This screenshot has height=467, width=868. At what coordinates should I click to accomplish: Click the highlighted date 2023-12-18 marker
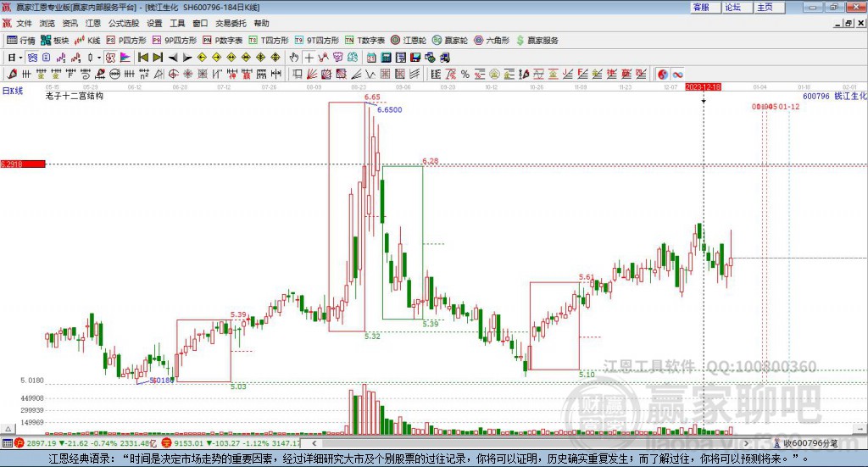[703, 87]
